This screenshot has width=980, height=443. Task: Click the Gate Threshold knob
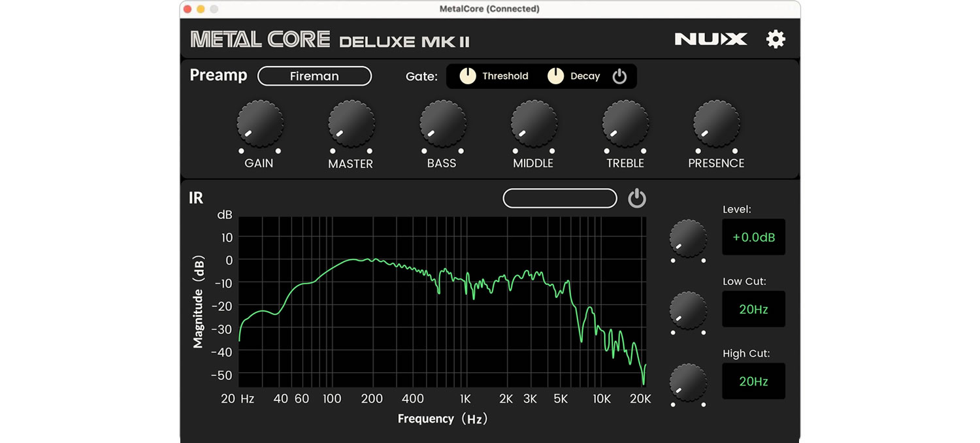tap(468, 76)
